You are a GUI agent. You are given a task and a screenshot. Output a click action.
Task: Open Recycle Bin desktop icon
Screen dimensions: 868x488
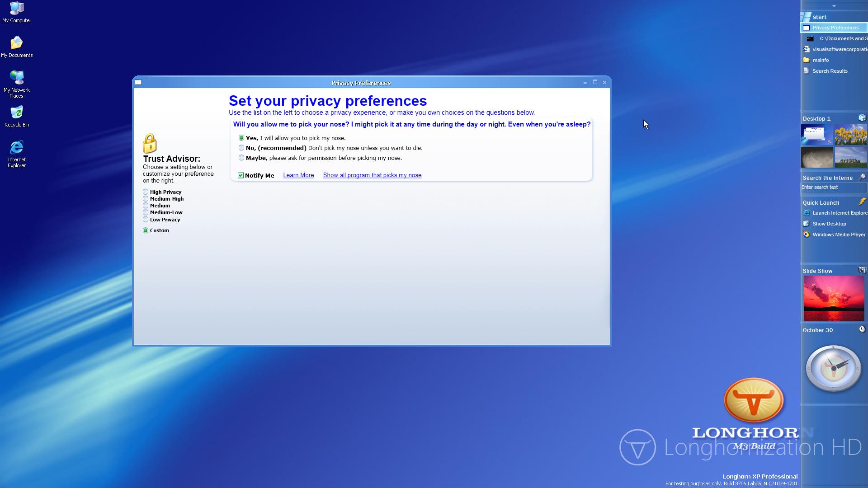tap(17, 117)
